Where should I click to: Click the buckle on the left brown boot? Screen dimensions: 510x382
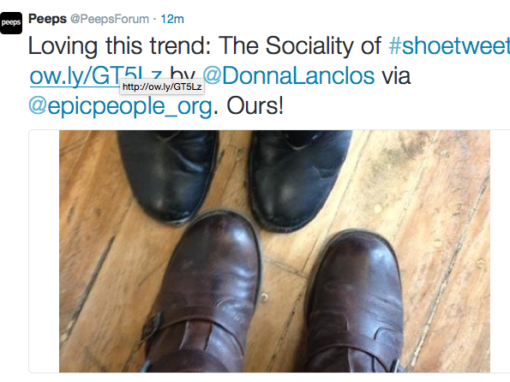153,327
